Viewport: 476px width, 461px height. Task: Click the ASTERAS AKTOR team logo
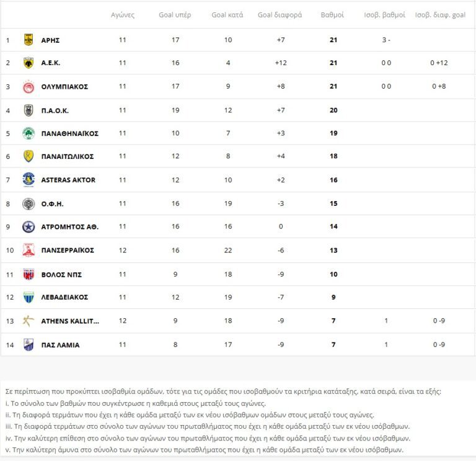pos(28,180)
